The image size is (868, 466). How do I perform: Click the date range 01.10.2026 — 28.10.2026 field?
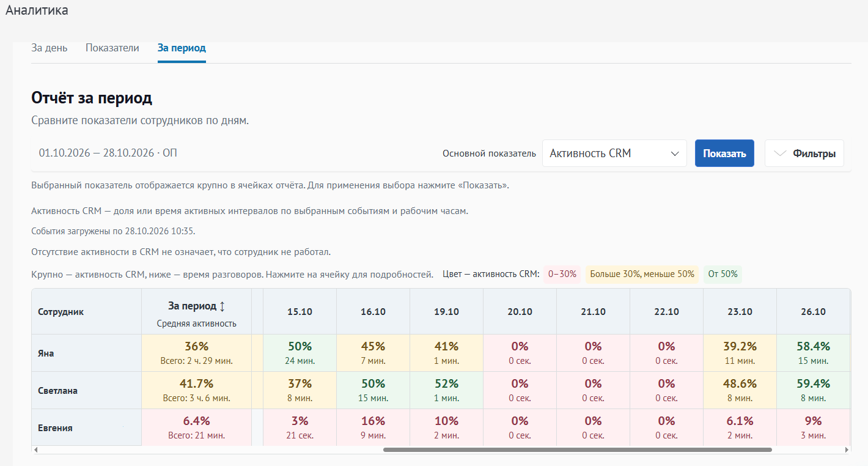point(108,153)
